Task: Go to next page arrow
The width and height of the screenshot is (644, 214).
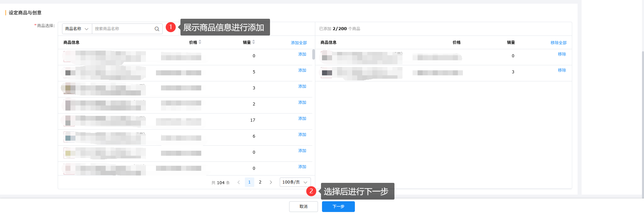Action: tap(271, 182)
